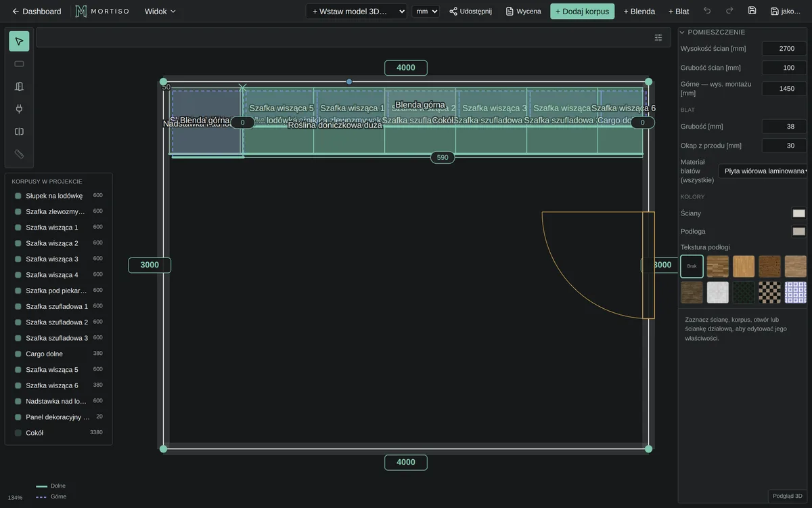Viewport: 812px width, 508px height.
Task: Open the Wstaw model 3D dropdown
Action: coord(357,12)
